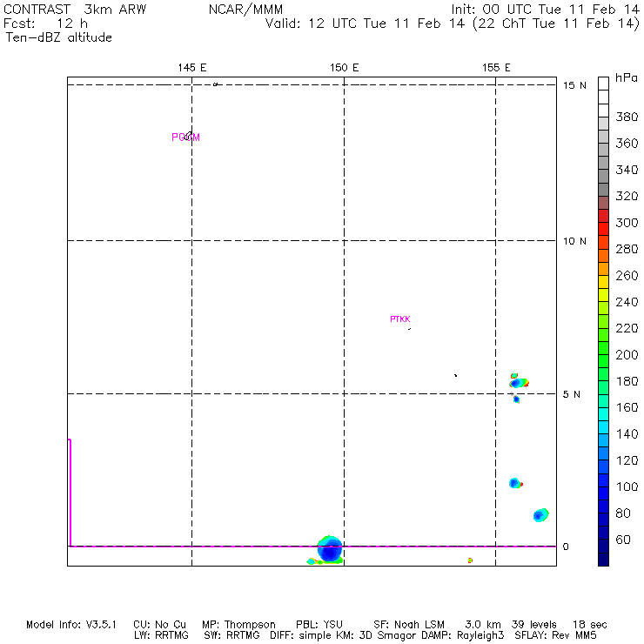Image resolution: width=644 pixels, height=644 pixels.
Task: Pick the yellow colorbar segment near 260
Action: [603, 282]
